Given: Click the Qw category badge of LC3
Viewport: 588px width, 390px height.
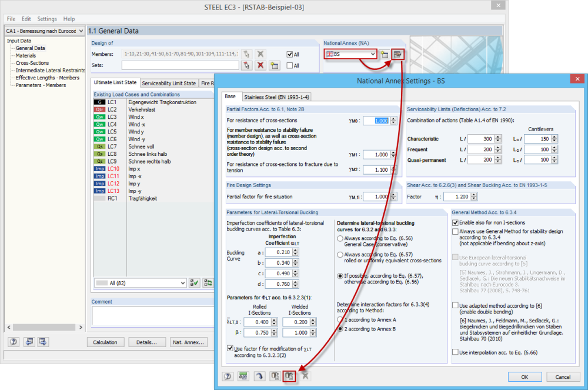Looking at the screenshot, I should pos(99,117).
